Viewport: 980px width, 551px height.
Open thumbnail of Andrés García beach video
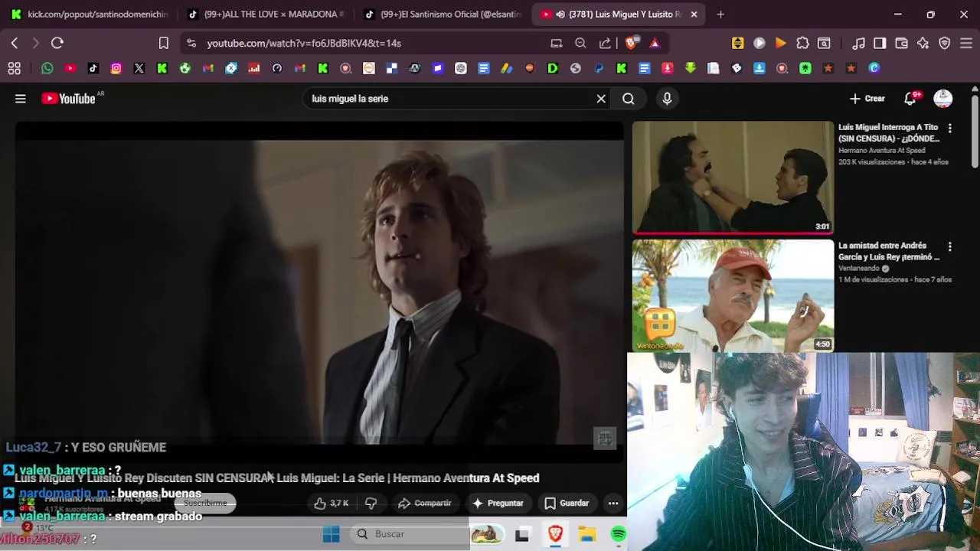733,295
